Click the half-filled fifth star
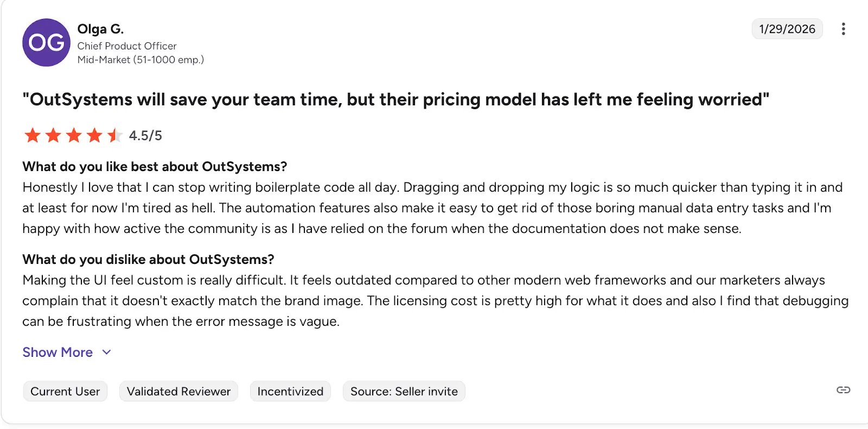 tap(114, 135)
